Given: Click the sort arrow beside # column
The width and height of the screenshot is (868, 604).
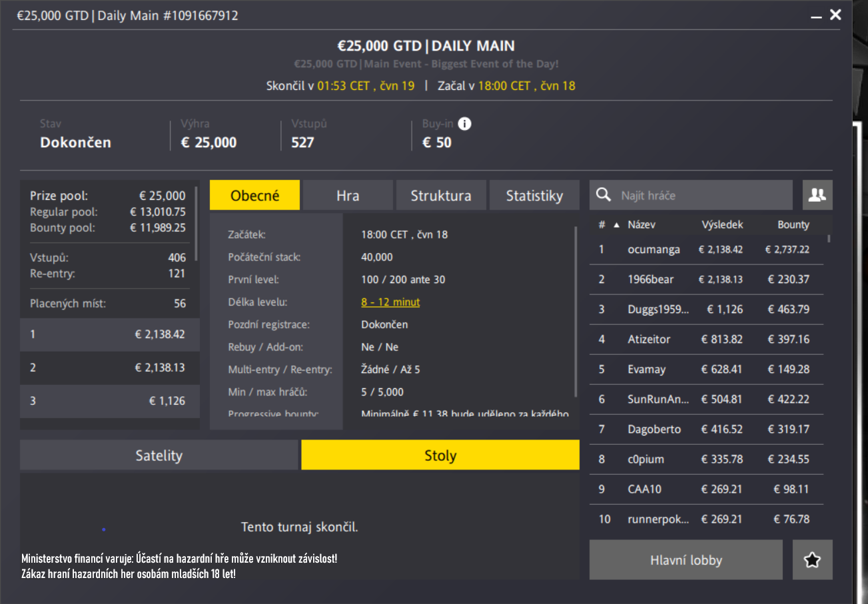Looking at the screenshot, I should (616, 225).
